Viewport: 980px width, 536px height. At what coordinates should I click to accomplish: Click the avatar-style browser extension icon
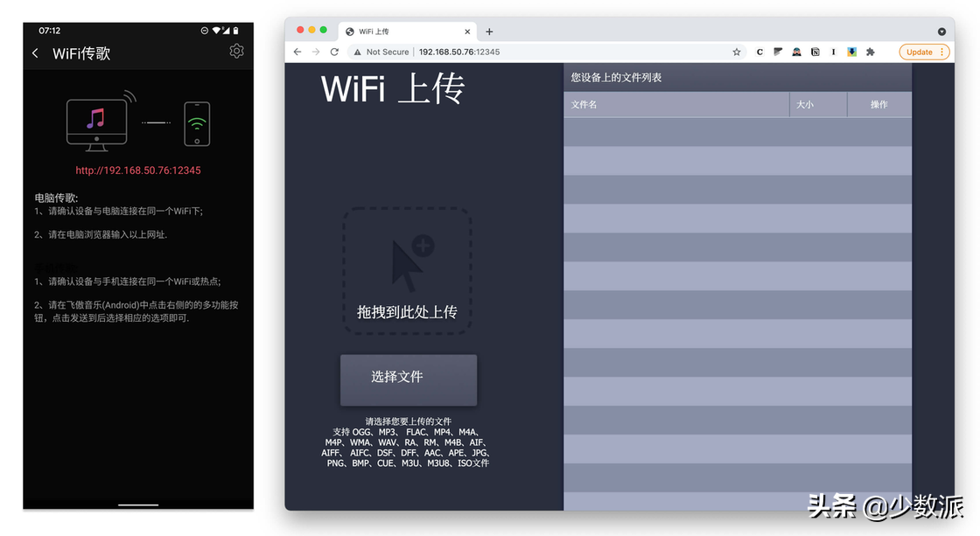(x=796, y=52)
